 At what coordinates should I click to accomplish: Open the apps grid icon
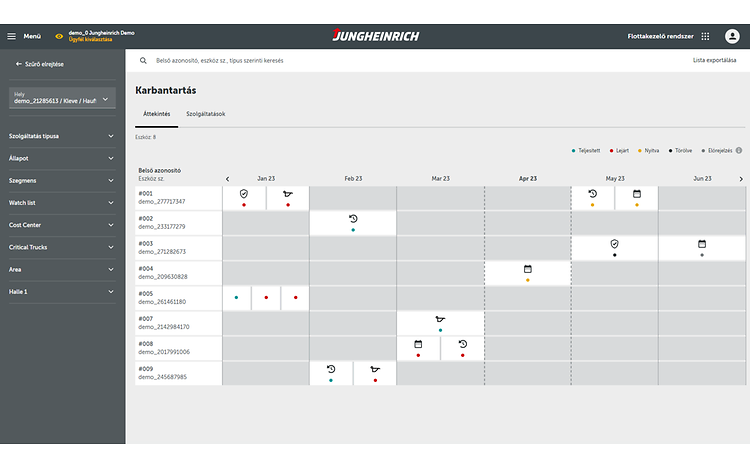click(705, 36)
